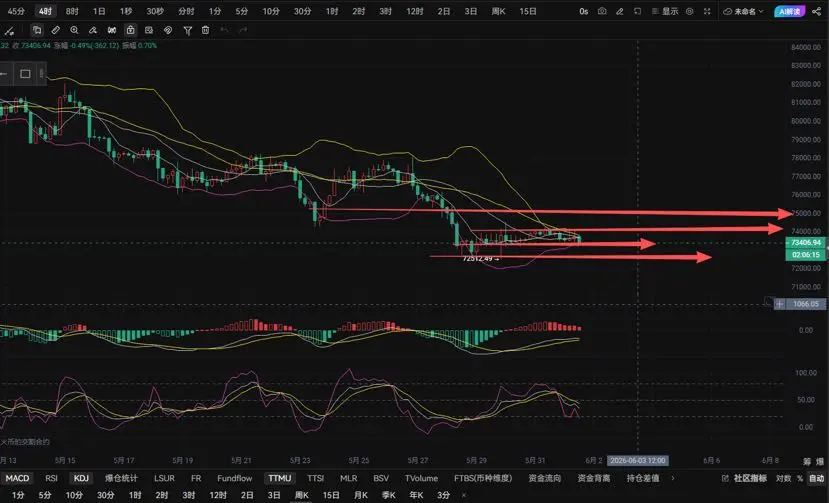
Task: Enable the TTSI indicator
Action: coord(316,478)
